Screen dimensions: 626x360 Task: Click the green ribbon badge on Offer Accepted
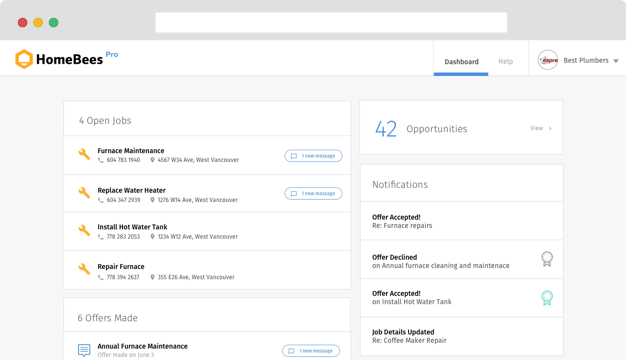pyautogui.click(x=547, y=298)
